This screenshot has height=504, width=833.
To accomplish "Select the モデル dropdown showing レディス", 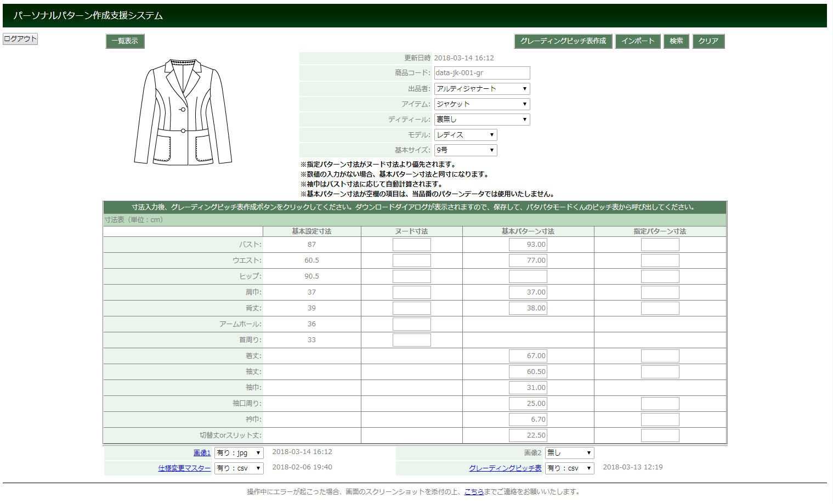I will (466, 135).
